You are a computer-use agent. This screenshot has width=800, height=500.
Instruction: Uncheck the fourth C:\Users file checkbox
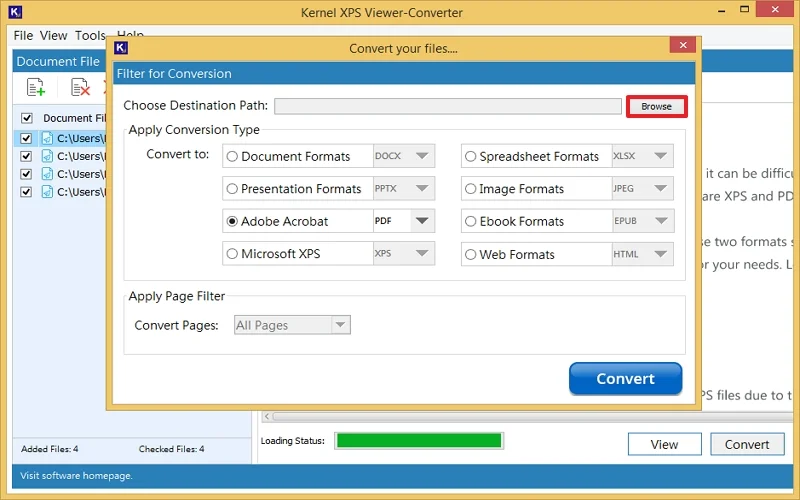point(26,192)
